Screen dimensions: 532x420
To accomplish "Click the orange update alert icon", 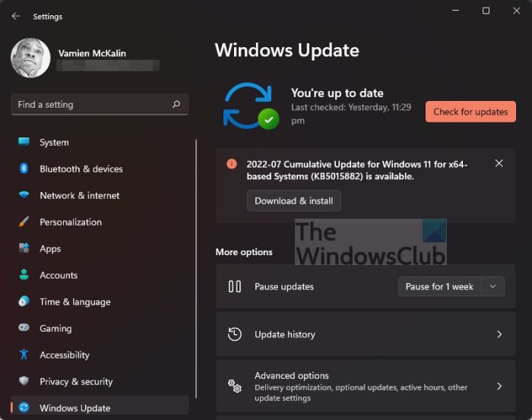I will [232, 164].
